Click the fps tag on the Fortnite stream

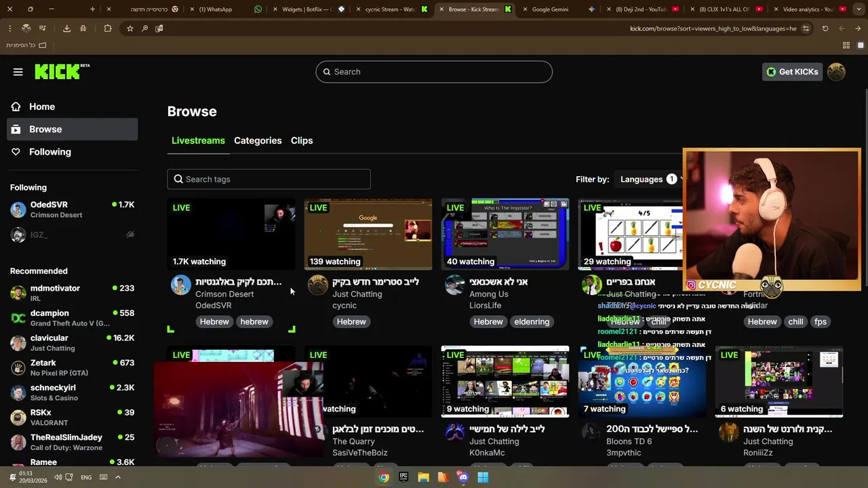(821, 322)
